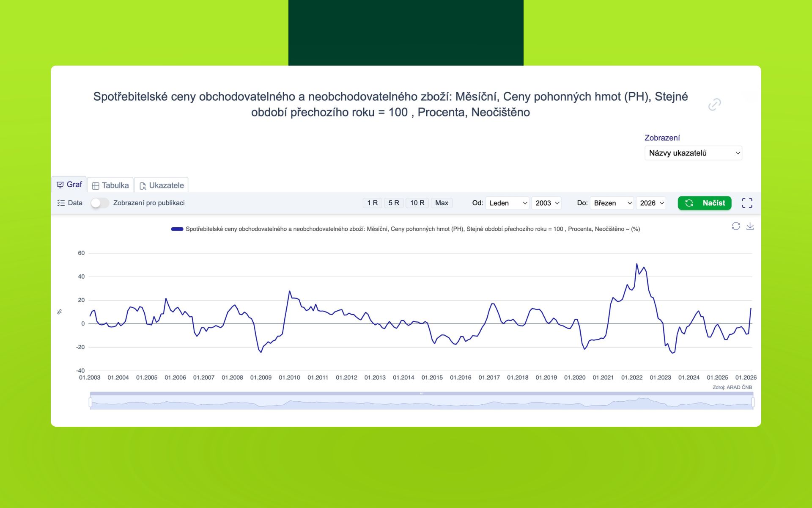Screen dimensions: 812x508
Task: Download the chart image icon
Action: point(750,226)
